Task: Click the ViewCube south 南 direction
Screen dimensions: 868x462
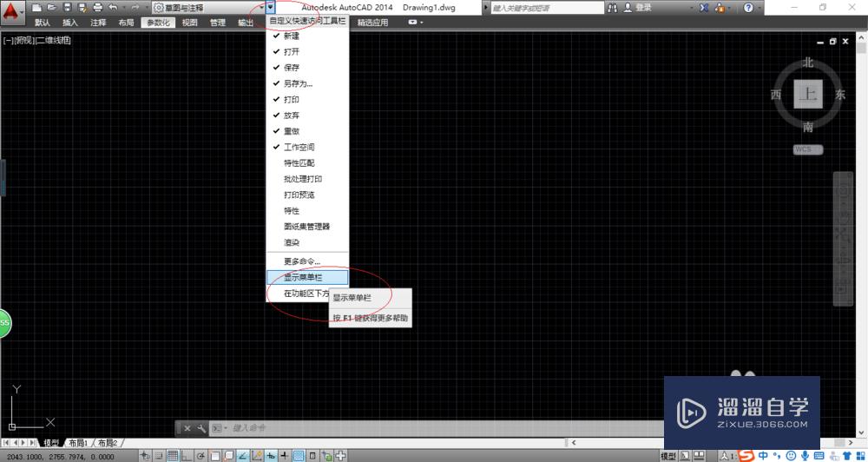Action: (808, 128)
